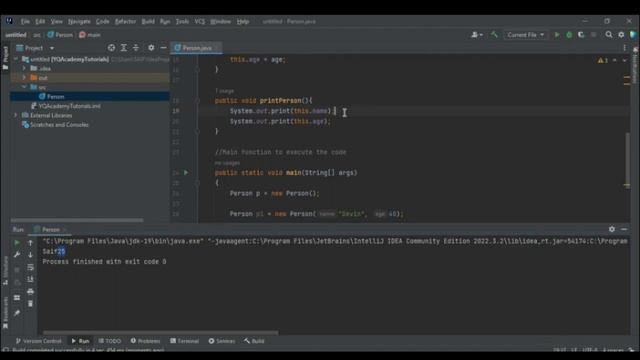Expand the out folder
Image resolution: width=640 pixels, height=360 pixels.
click(x=24, y=78)
